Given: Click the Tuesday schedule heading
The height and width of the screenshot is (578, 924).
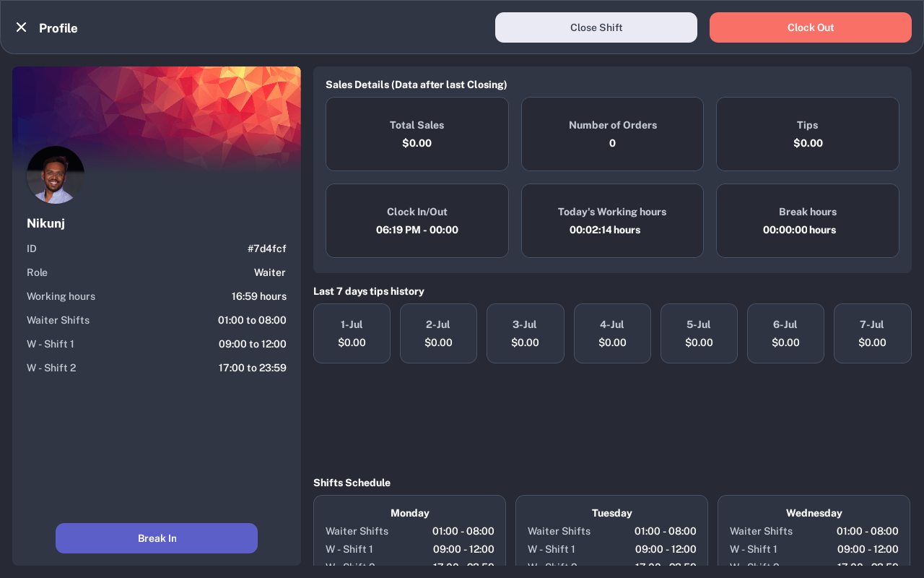Looking at the screenshot, I should click(612, 513).
